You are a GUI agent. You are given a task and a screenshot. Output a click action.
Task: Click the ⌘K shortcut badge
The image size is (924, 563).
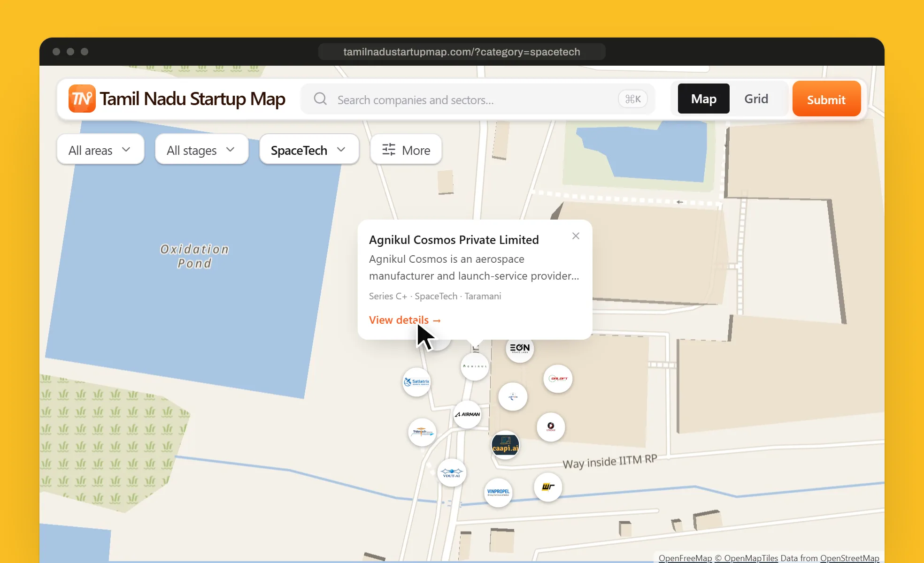(x=633, y=99)
